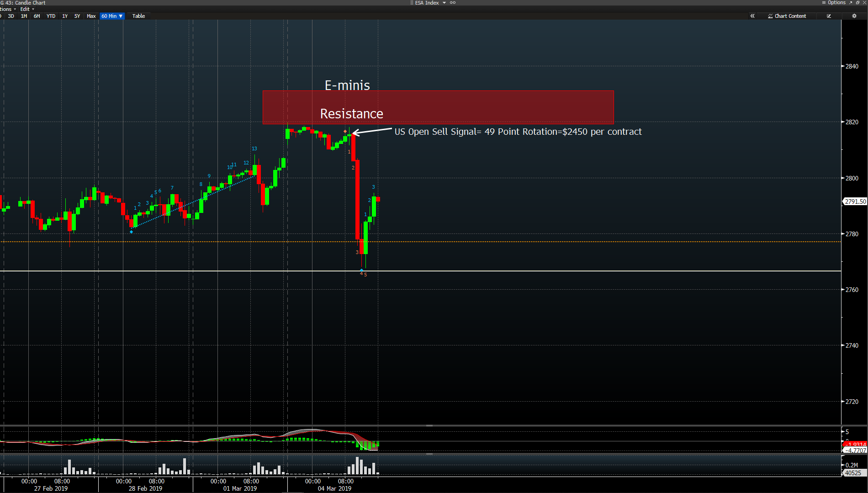Pop out the window with arrow icon
The width and height of the screenshot is (868, 493).
coord(851,3)
